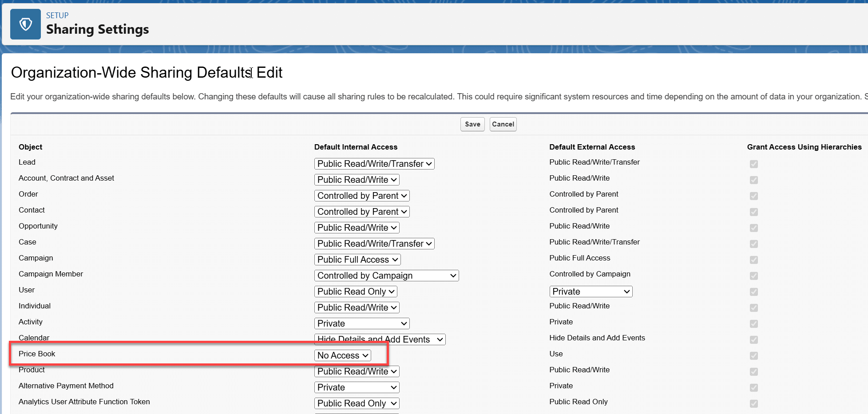The width and height of the screenshot is (868, 414).
Task: Open Account, Contract and Asset access dropdown
Action: click(357, 180)
